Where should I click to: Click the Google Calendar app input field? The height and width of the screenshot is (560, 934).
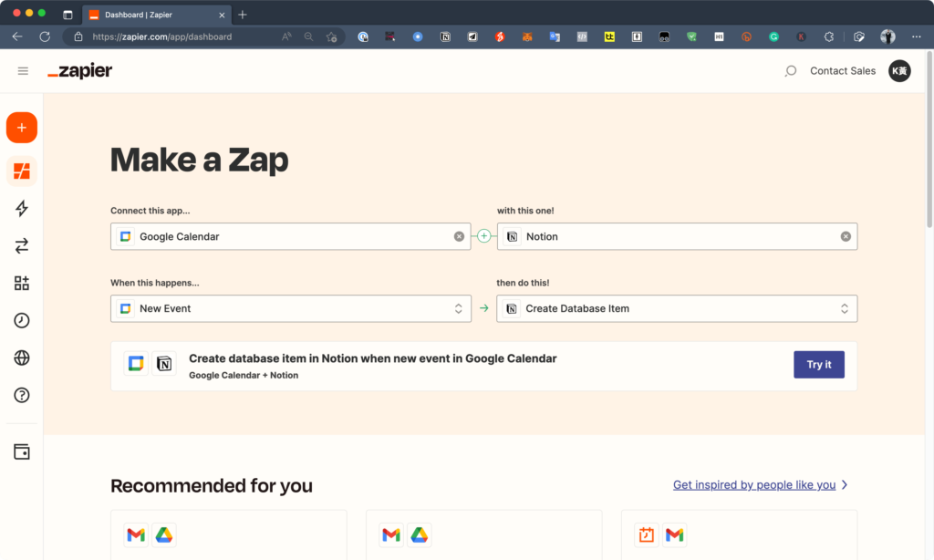pos(291,236)
